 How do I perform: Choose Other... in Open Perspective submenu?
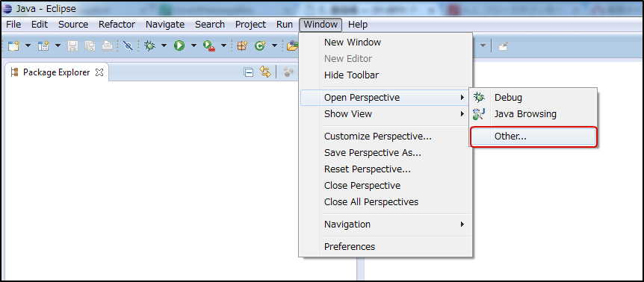pyautogui.click(x=533, y=137)
